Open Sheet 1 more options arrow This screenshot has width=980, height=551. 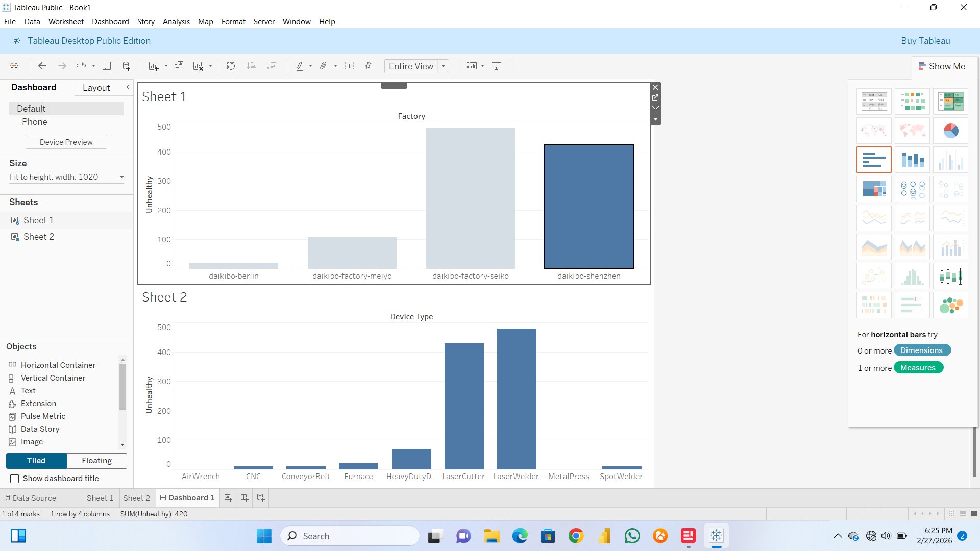pos(655,120)
